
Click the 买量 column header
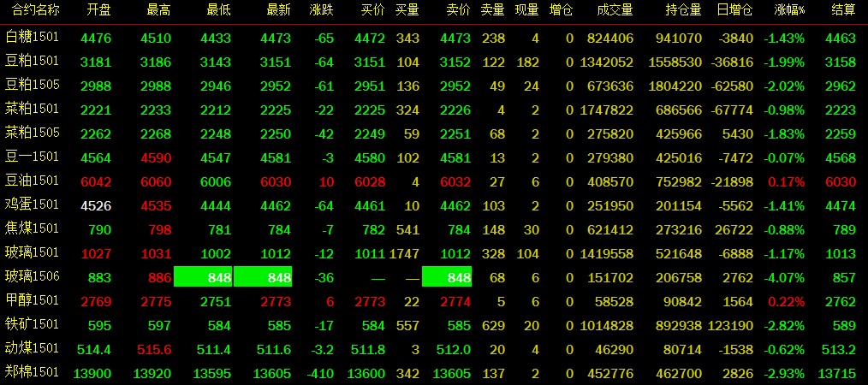407,10
